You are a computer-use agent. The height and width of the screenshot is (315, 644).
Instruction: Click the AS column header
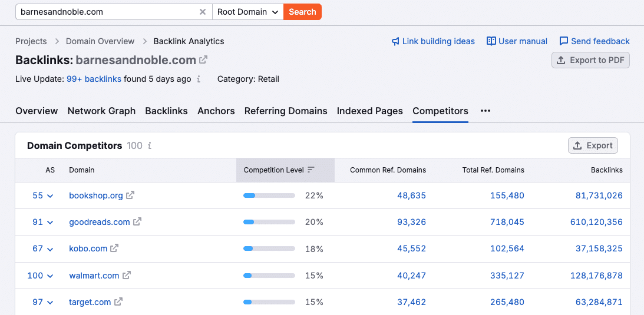(x=50, y=170)
